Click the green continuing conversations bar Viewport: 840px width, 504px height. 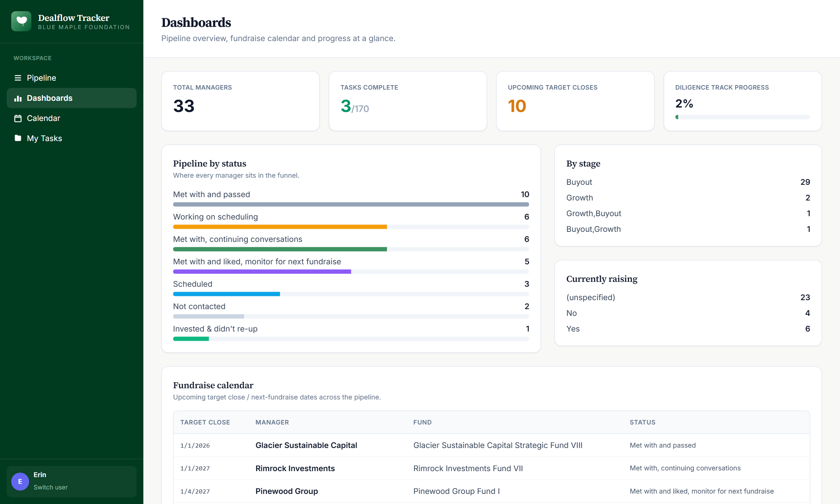280,249
